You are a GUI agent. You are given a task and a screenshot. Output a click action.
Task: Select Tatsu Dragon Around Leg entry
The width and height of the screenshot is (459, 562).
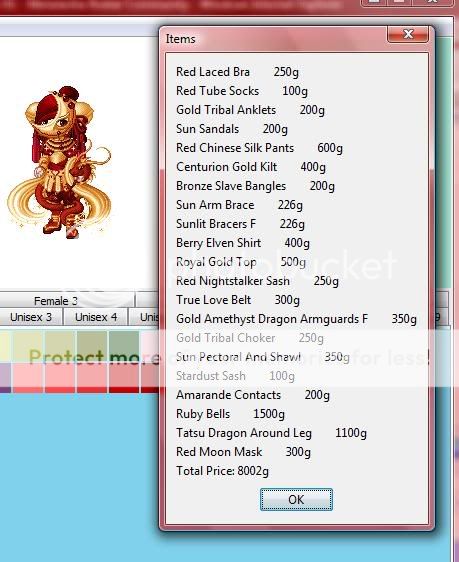click(271, 433)
